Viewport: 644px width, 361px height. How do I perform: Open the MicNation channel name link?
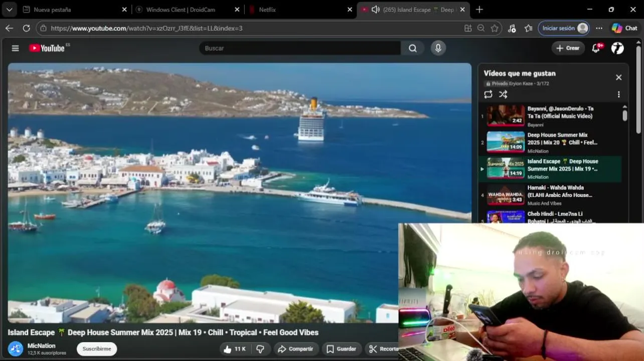coord(42,345)
